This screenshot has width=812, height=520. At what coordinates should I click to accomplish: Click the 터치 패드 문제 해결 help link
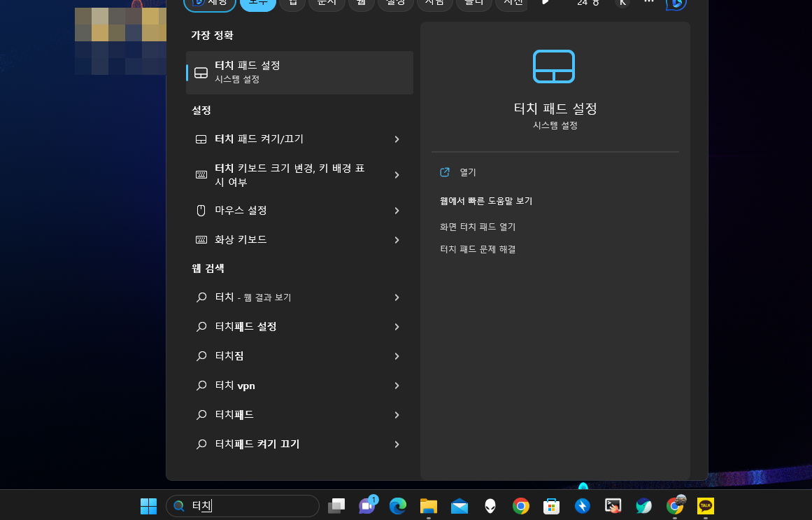(478, 249)
